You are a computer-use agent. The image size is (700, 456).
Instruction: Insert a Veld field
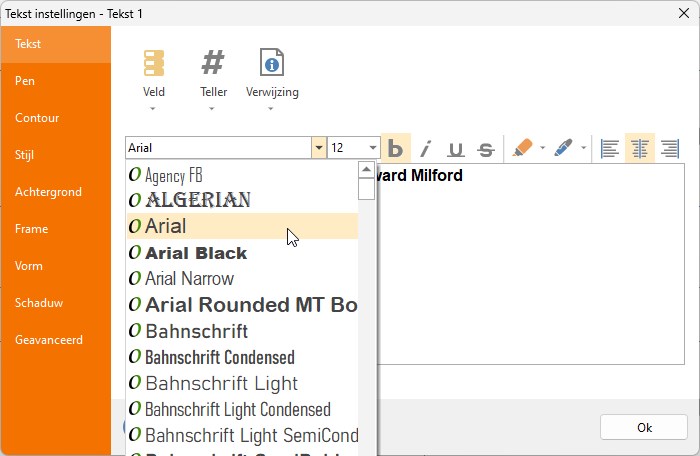pyautogui.click(x=154, y=73)
